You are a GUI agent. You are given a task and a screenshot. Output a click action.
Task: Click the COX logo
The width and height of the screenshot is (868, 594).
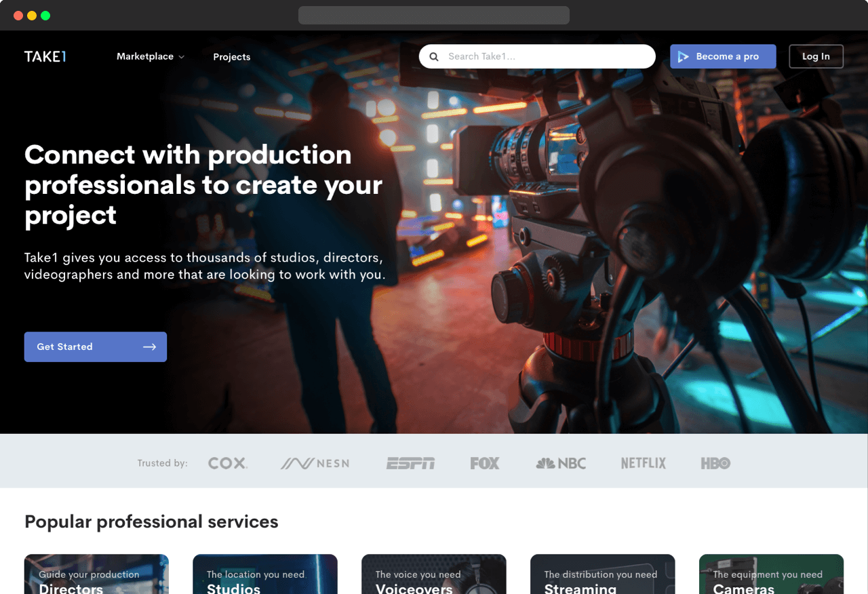pyautogui.click(x=228, y=464)
